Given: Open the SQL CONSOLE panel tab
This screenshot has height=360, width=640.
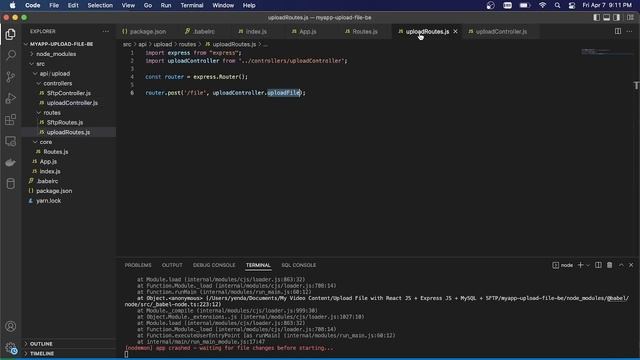Looking at the screenshot, I should pyautogui.click(x=298, y=265).
